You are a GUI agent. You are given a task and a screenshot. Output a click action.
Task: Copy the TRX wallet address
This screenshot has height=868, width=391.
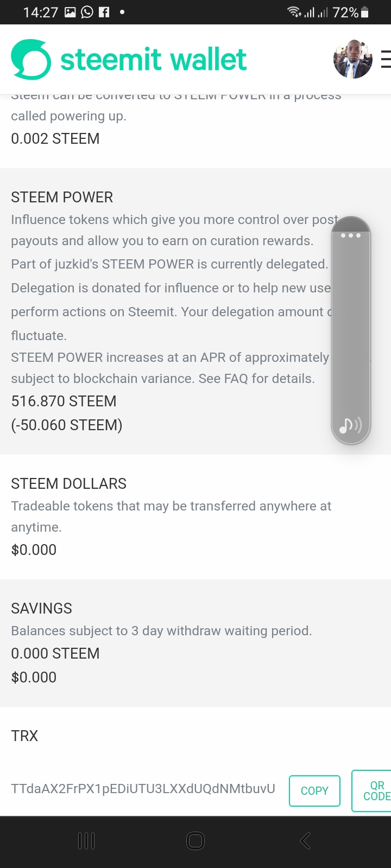coord(314,791)
